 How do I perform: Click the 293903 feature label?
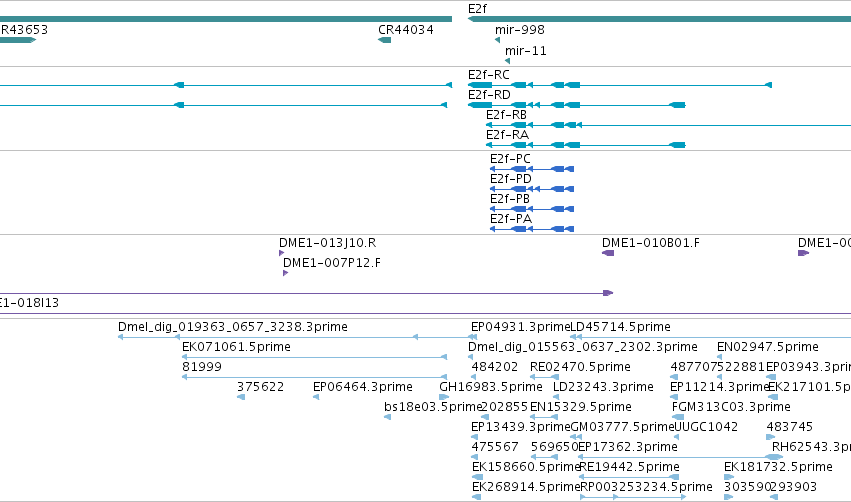793,488
